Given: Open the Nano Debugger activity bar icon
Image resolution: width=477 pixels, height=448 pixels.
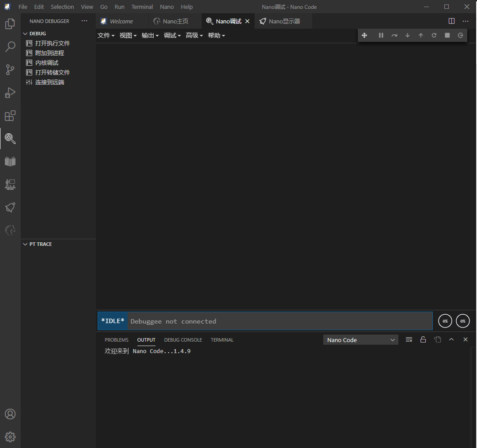Looking at the screenshot, I should [10, 139].
